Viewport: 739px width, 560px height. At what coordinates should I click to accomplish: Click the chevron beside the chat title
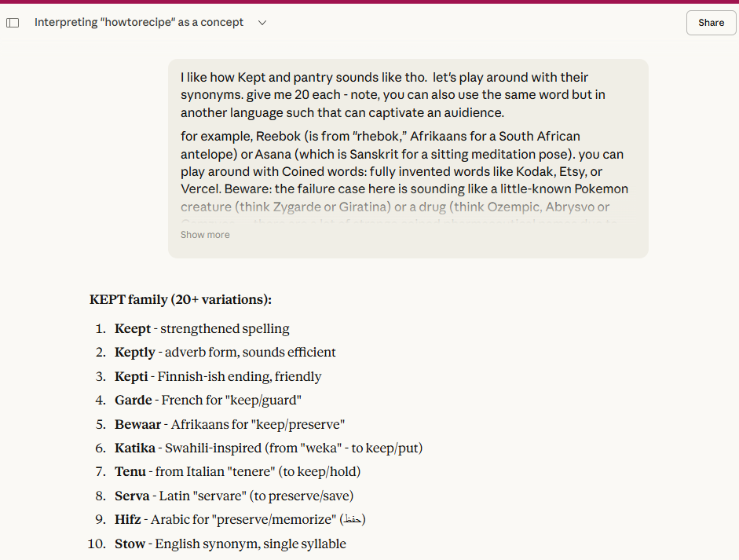[x=262, y=23]
